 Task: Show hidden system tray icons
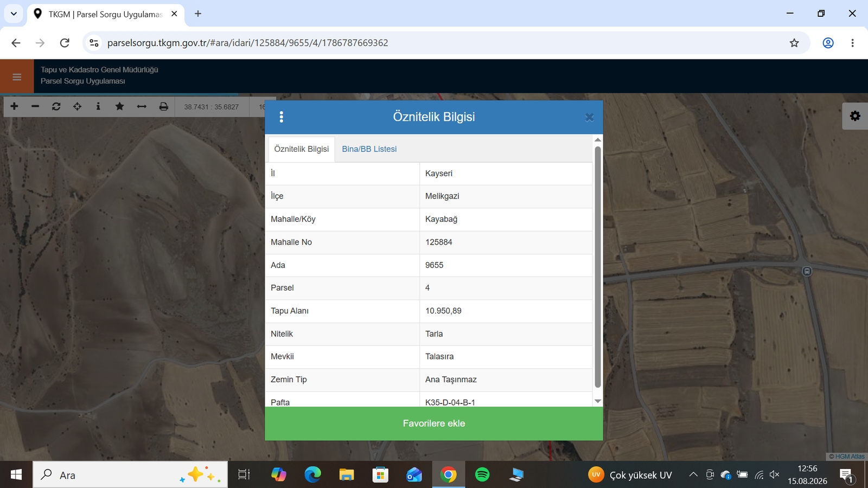click(x=693, y=475)
